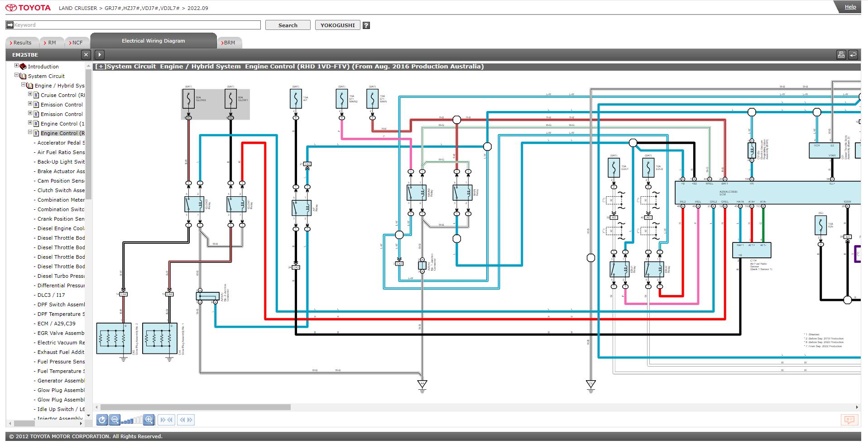Click the play arrow button above the diagram
868x445 pixels.
[x=100, y=55]
